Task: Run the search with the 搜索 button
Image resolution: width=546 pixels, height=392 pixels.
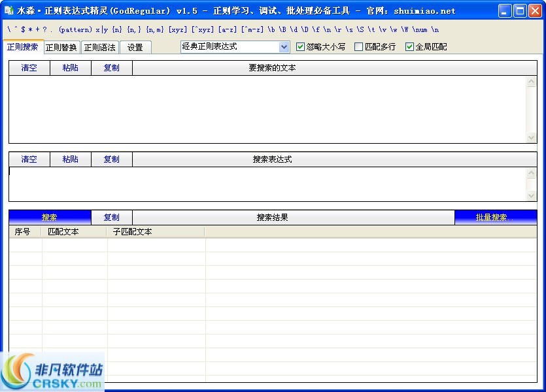Action: point(50,218)
